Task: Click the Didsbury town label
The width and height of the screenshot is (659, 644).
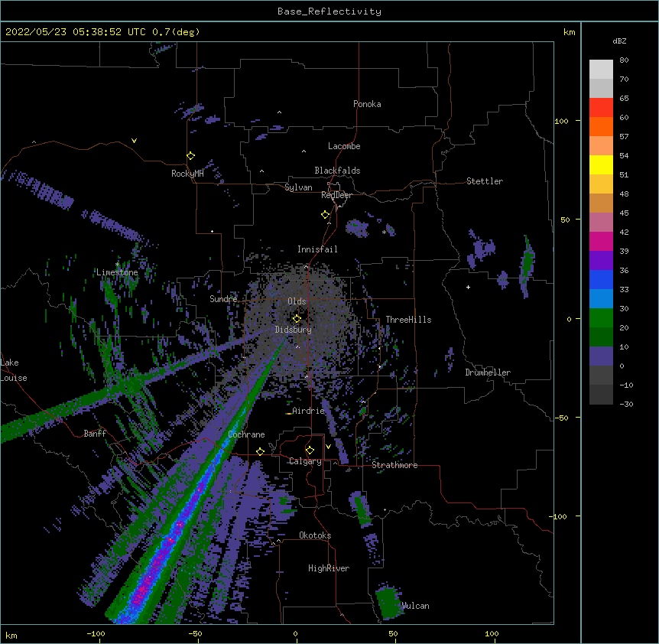Action: click(x=293, y=330)
